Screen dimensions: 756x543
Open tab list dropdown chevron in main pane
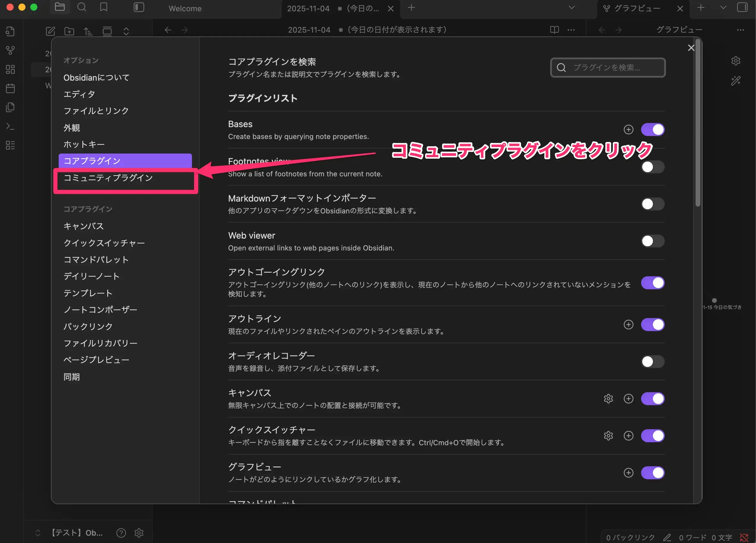(x=572, y=8)
